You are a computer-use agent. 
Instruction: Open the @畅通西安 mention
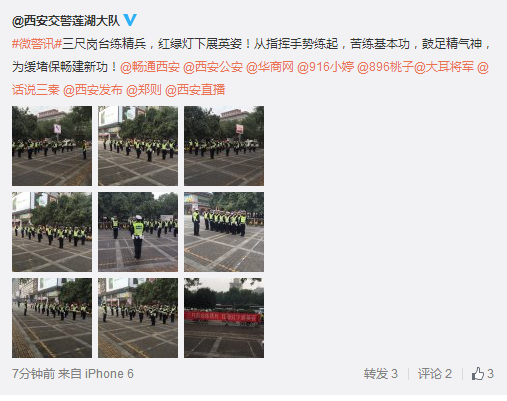tap(150, 67)
